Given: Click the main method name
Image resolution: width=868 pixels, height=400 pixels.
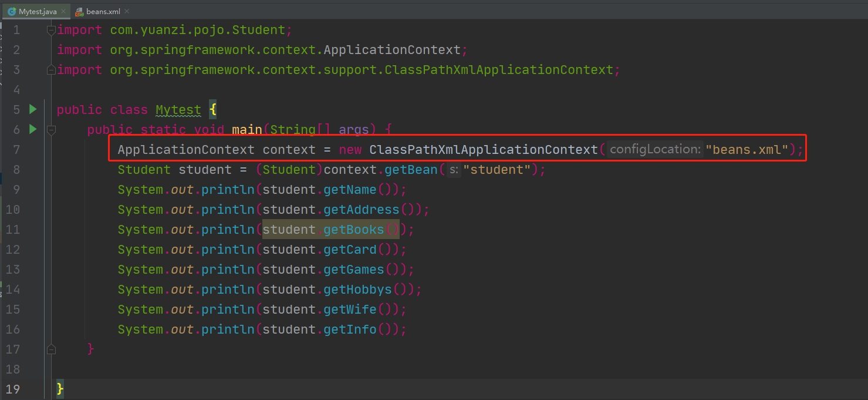Looking at the screenshot, I should [x=247, y=130].
